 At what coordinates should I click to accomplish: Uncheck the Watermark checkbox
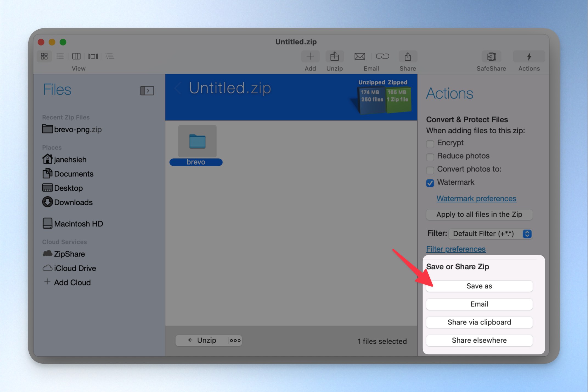tap(430, 183)
